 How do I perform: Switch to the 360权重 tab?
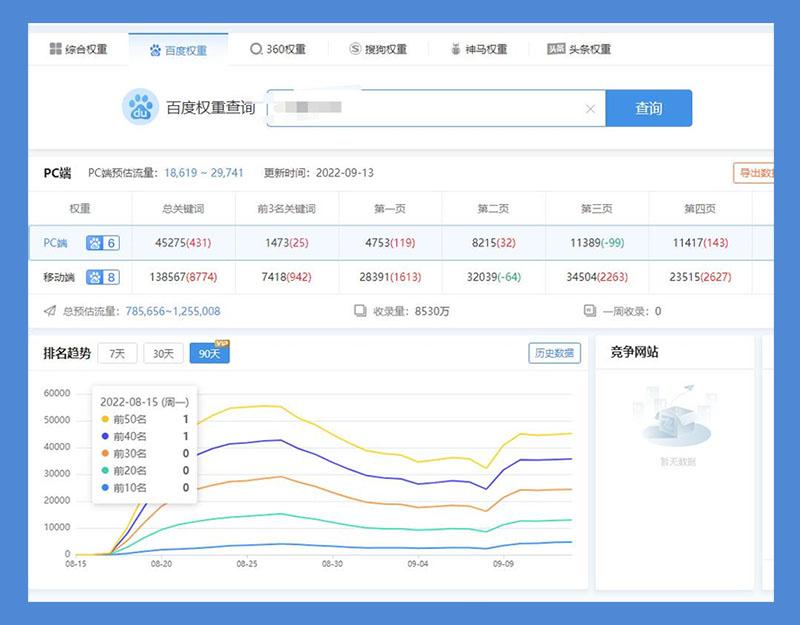pyautogui.click(x=278, y=49)
